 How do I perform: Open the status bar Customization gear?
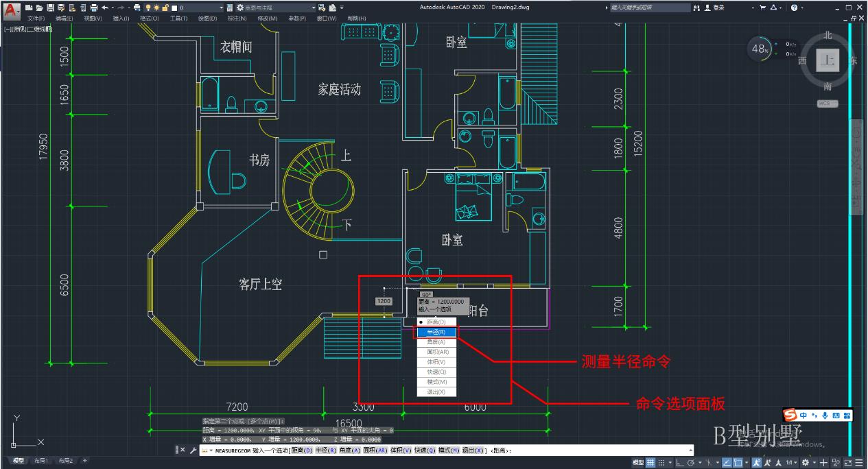pyautogui.click(x=860, y=463)
